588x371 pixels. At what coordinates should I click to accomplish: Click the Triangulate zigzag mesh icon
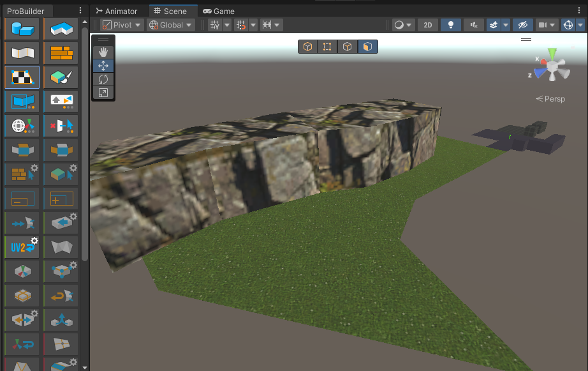pos(61,247)
